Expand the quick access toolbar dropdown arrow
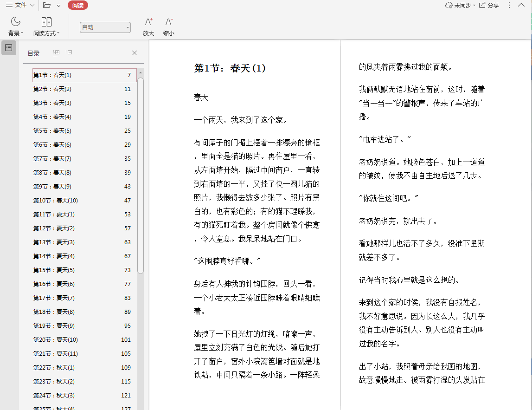The width and height of the screenshot is (532, 410). 59,5
